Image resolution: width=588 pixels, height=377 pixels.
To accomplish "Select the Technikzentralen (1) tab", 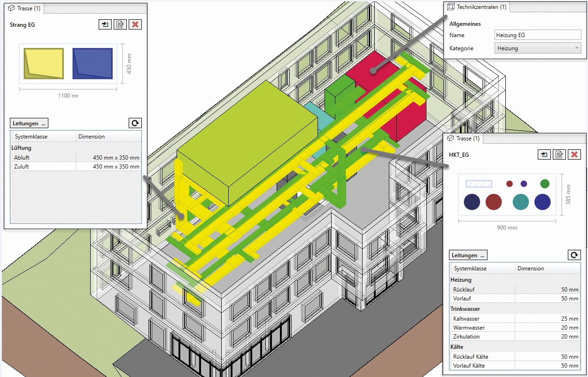I will click(x=476, y=7).
